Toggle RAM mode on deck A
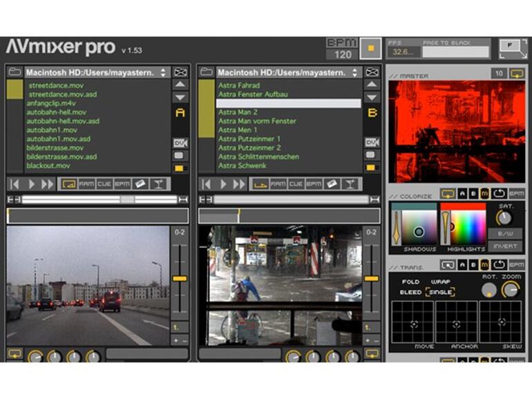 [x=86, y=184]
